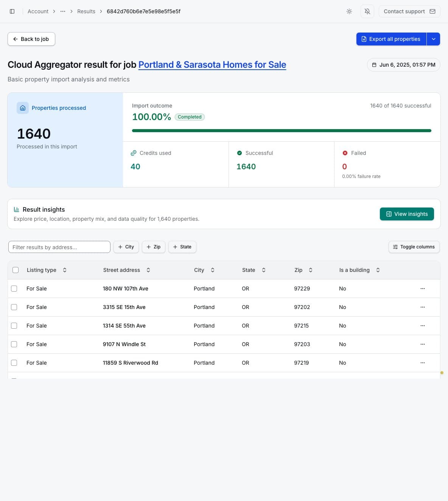Switch theme with the sun icon
448x501 pixels.
(349, 11)
